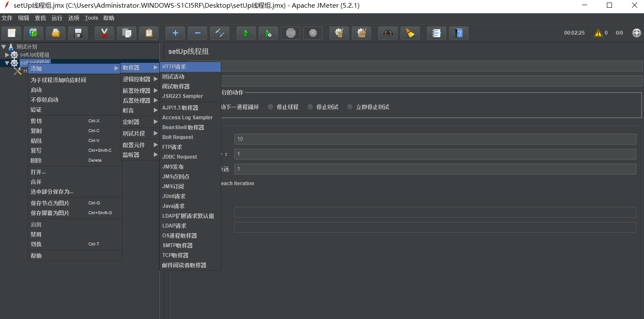This screenshot has width=644, height=319.
Task: Click Start no pauses toolbar icon
Action: coord(268,33)
